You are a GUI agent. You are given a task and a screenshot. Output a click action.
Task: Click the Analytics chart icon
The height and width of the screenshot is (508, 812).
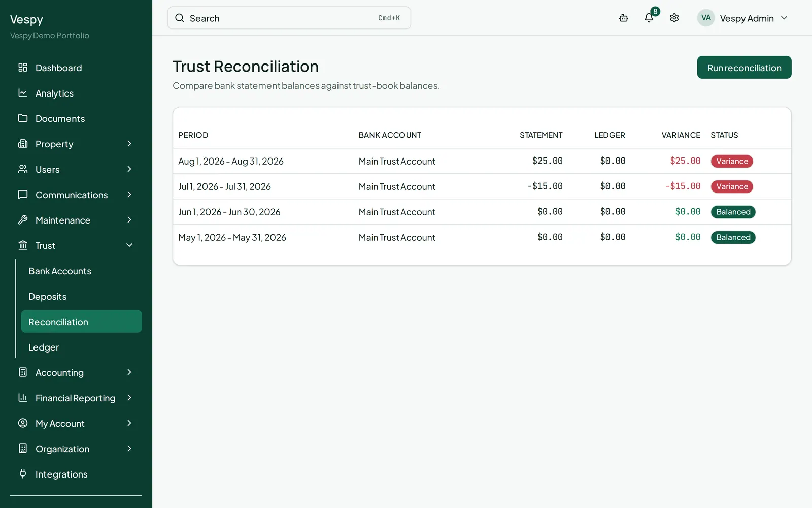point(23,93)
